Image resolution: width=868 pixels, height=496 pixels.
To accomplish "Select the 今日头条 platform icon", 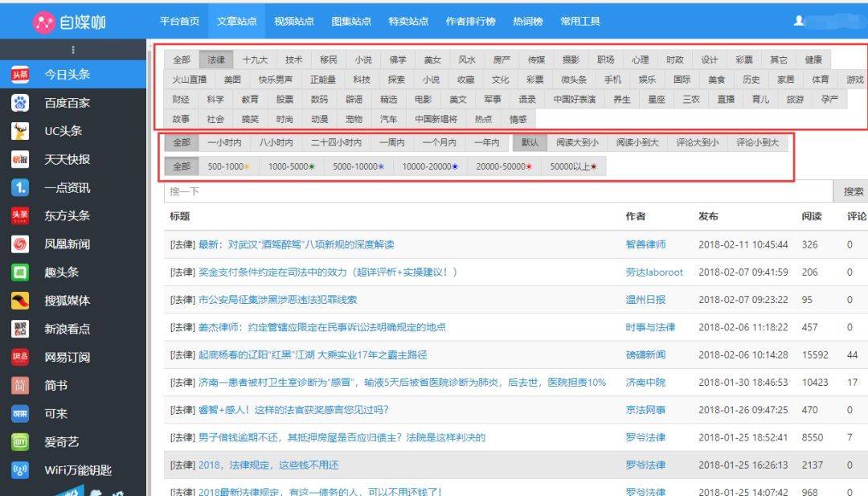I will (20, 74).
